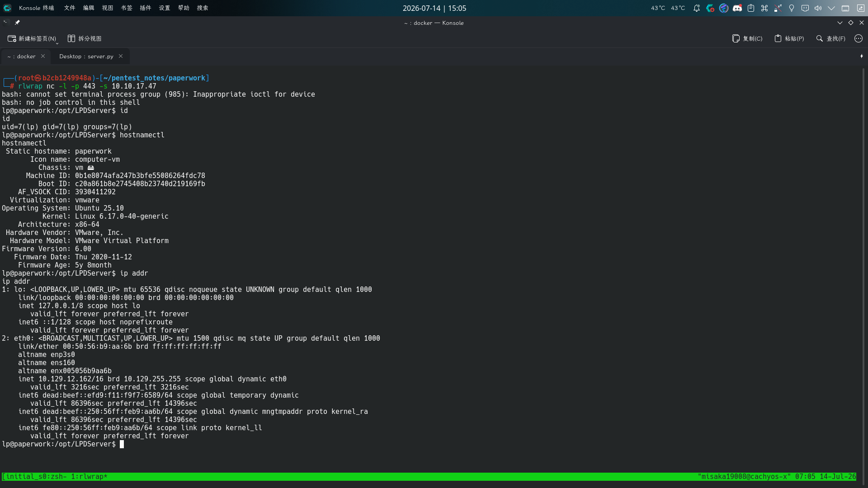Open the 文件 menu
The height and width of the screenshot is (488, 868).
[70, 8]
